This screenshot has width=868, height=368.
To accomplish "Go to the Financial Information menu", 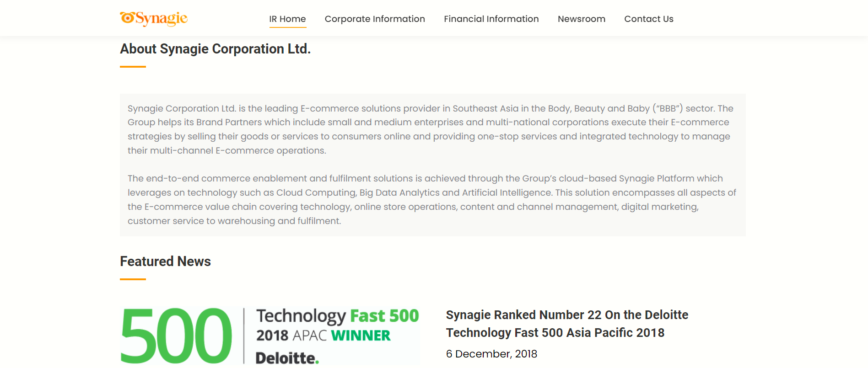I will click(491, 19).
